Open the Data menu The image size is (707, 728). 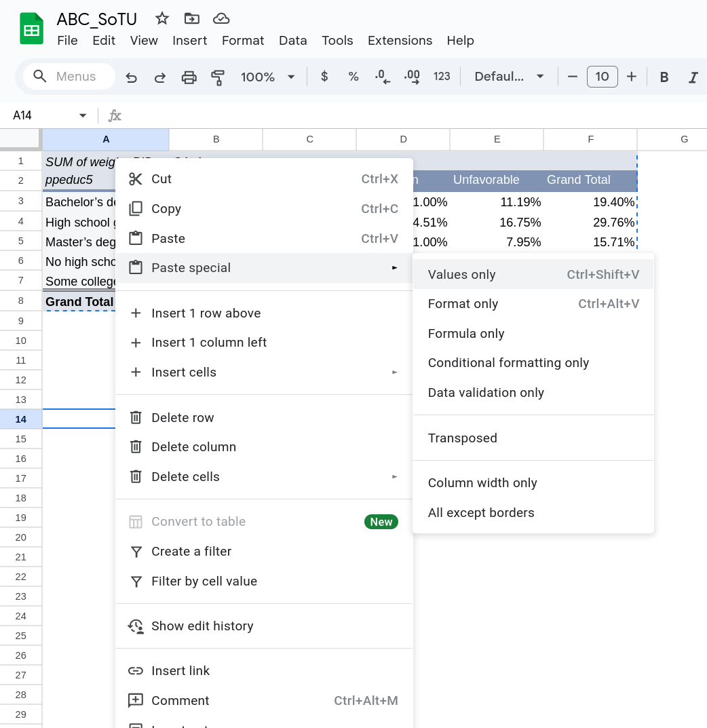(x=292, y=41)
